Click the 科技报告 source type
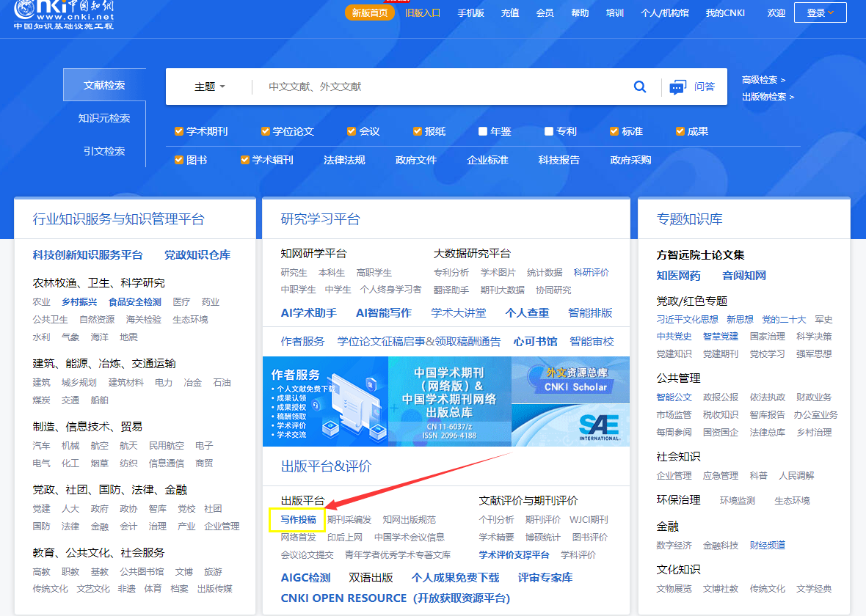Screen dimensions: 866x616 [x=559, y=160]
